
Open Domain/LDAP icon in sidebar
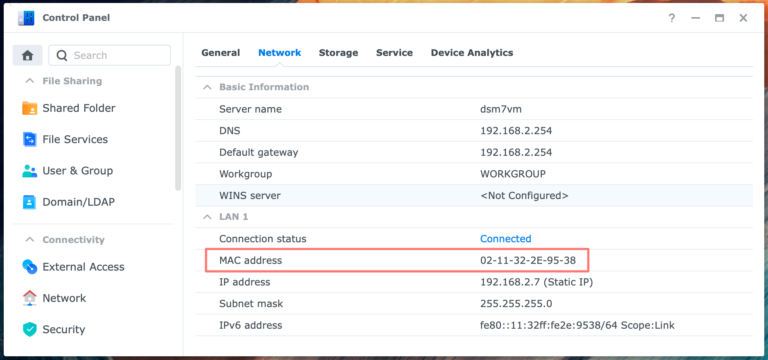pyautogui.click(x=29, y=202)
